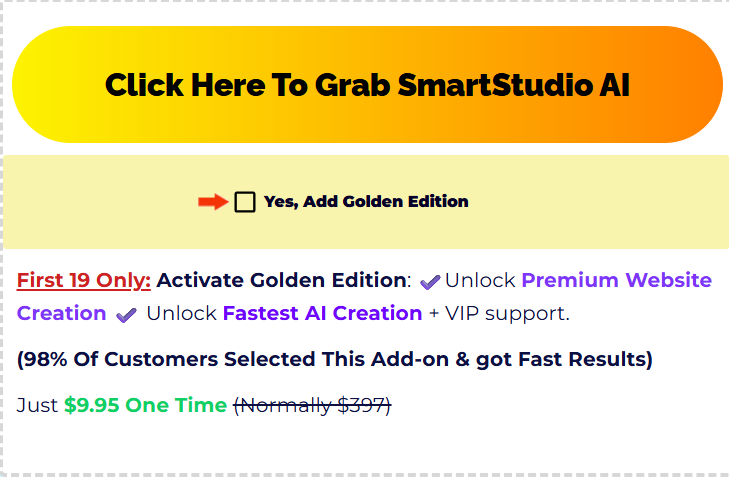Click 'Fastest AI Creation' purple text
Image resolution: width=729 pixels, height=477 pixels.
322,313
